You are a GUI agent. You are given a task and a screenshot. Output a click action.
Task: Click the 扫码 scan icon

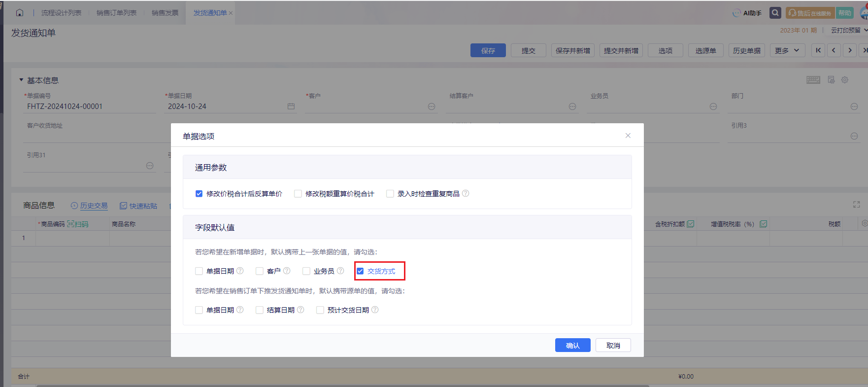(78, 224)
